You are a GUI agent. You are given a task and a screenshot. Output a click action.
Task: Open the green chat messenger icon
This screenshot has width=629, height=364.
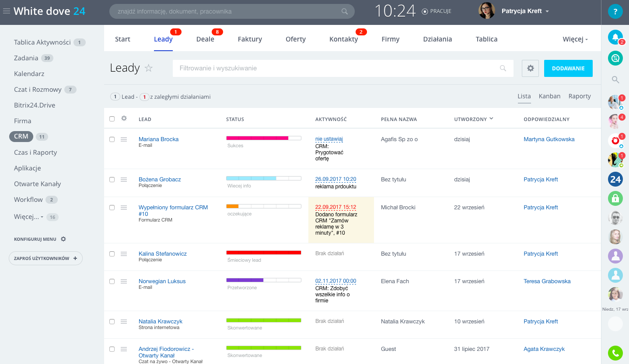615,58
